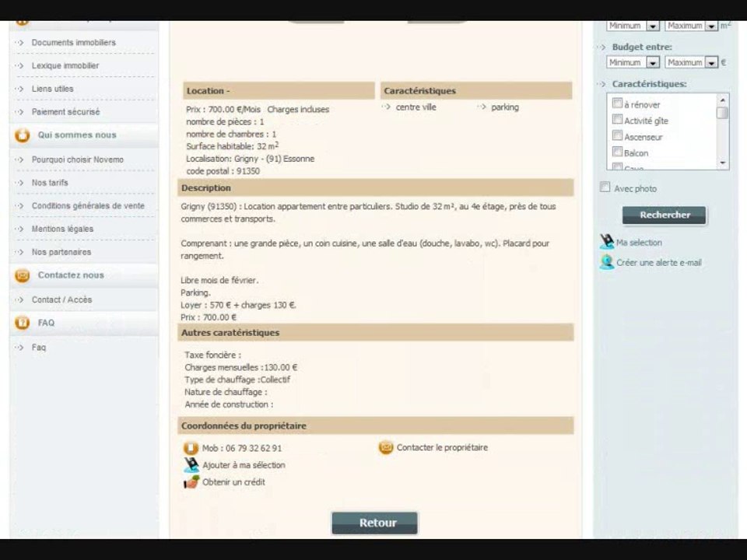Screen dimensions: 747x560
Task: Click the text Prix : 700.00 €/Mois
Action: (x=223, y=110)
